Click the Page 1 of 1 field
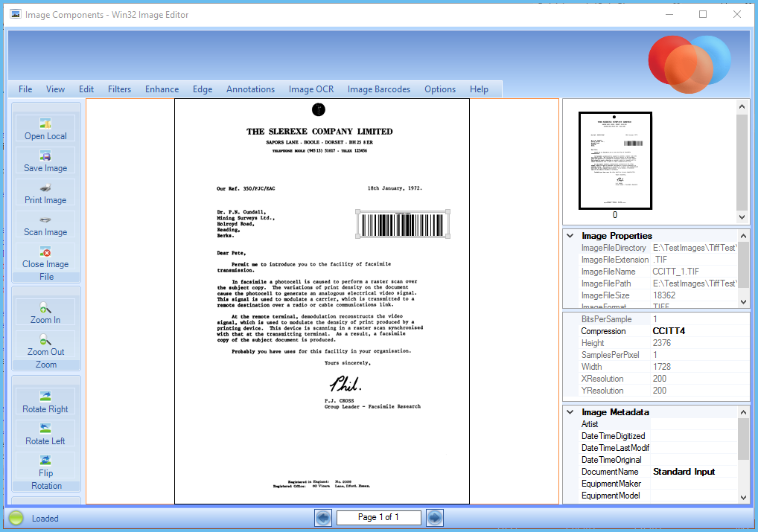The width and height of the screenshot is (758, 532). point(378,518)
